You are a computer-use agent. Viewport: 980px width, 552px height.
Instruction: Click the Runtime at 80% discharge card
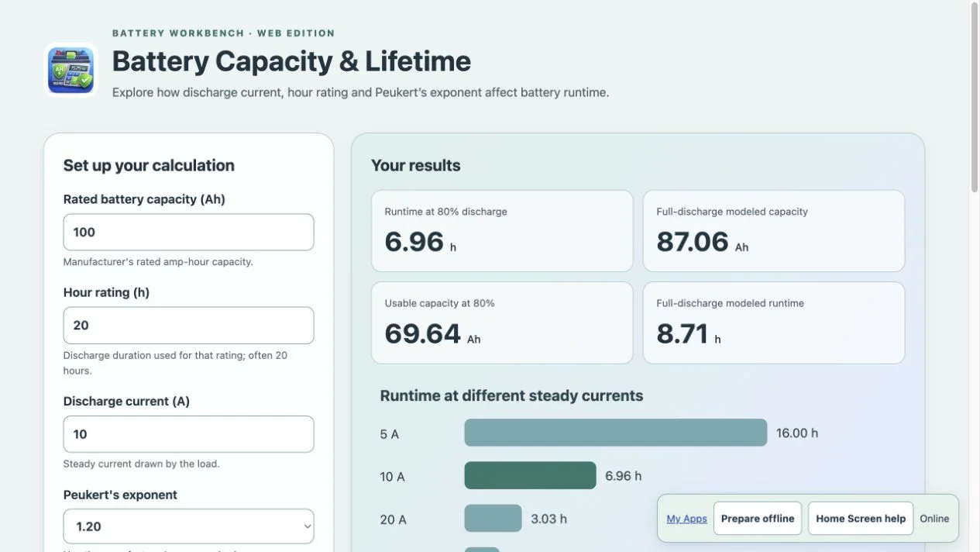click(502, 231)
